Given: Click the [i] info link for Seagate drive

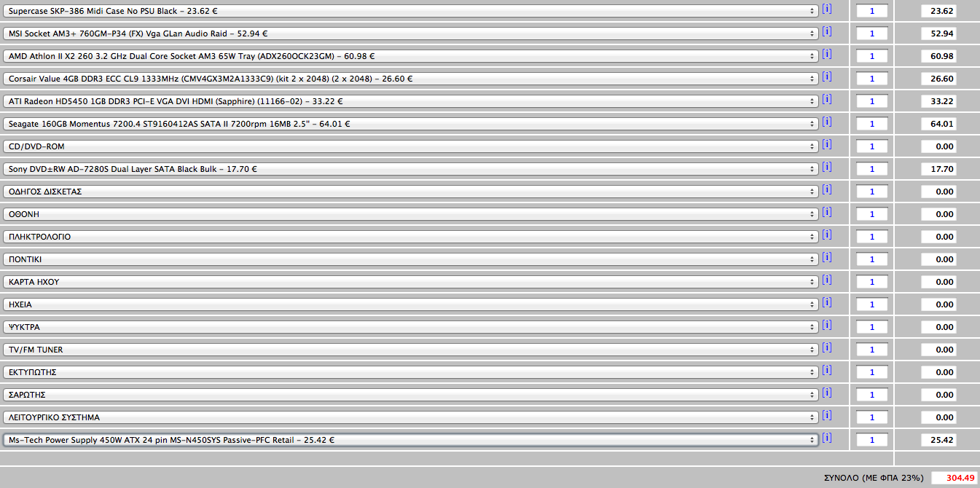Looking at the screenshot, I should [826, 122].
